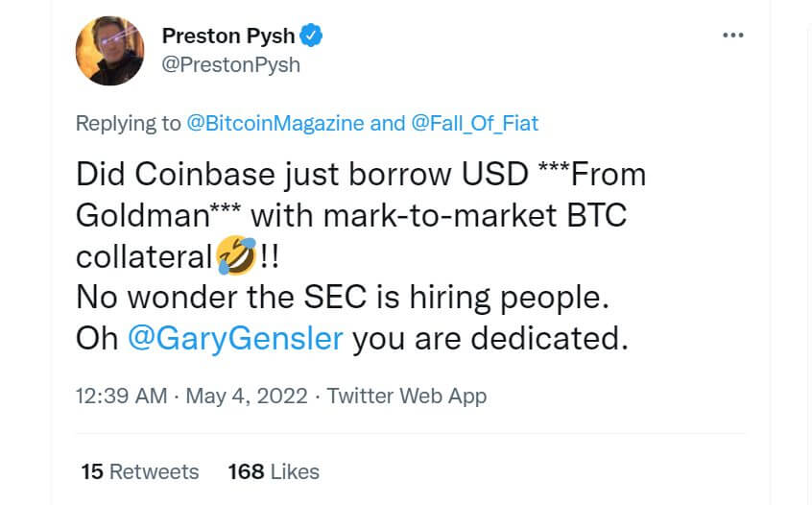Follow the @GaryGensler mention link
Screen dimensions: 812x505
[235, 339]
